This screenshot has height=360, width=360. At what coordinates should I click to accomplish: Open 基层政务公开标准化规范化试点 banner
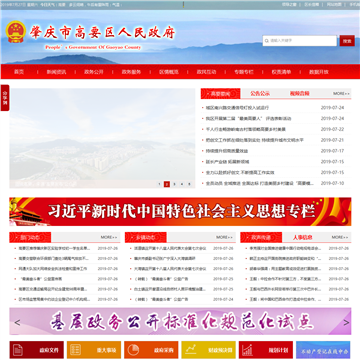180,322
